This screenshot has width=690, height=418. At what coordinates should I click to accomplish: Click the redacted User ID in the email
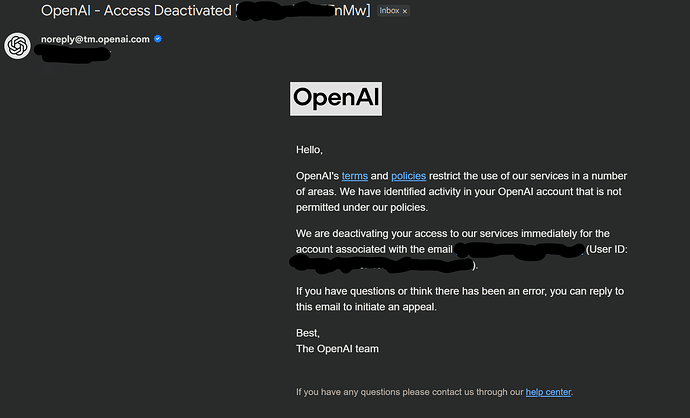[x=382, y=265]
